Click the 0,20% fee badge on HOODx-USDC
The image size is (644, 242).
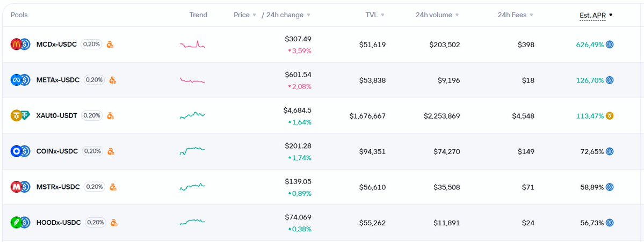[96, 222]
